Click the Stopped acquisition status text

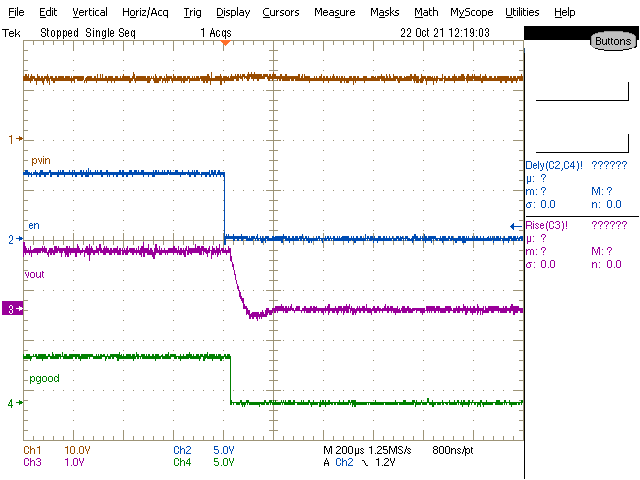[59, 33]
